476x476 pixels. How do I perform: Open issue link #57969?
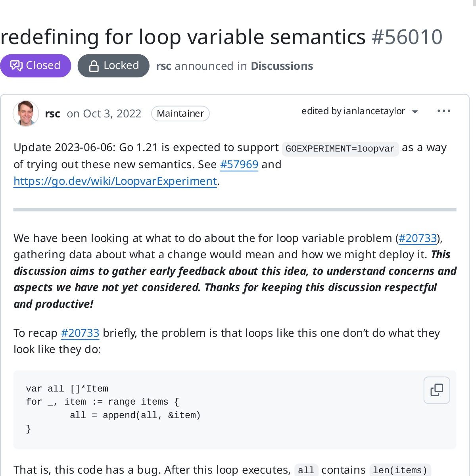point(239,164)
